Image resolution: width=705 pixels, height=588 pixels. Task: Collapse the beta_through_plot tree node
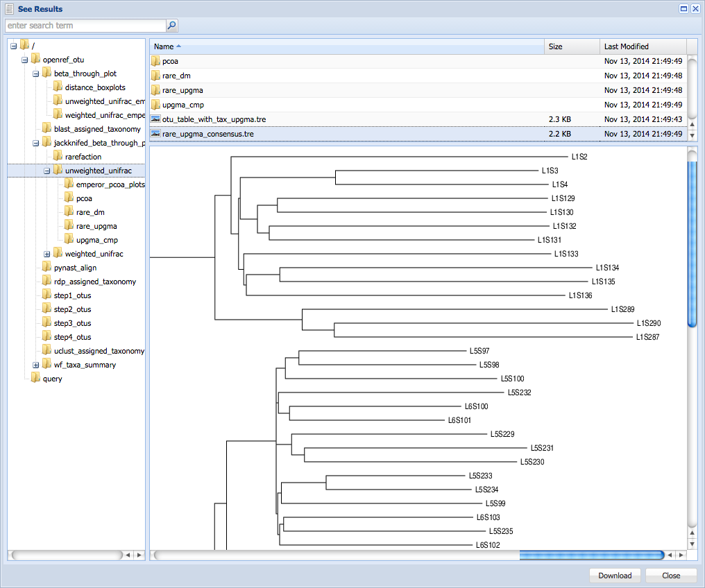[36, 73]
